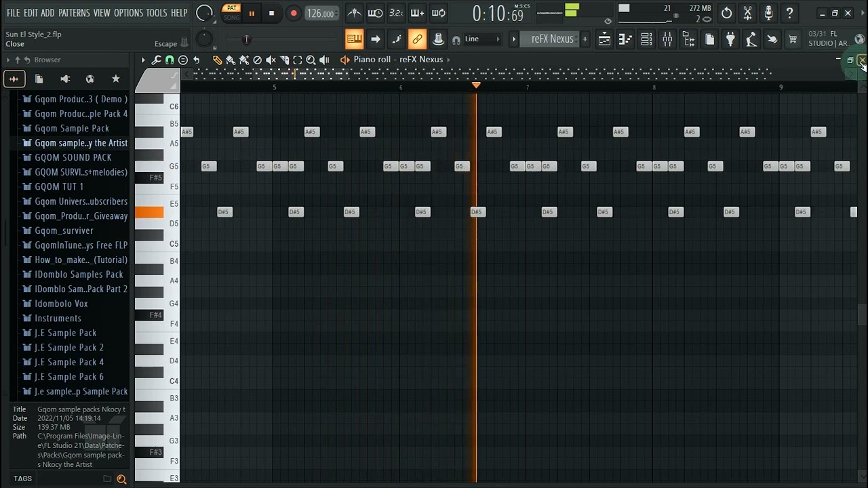Open the Line snap dropdown
Screen dimensions: 868x488
(482, 39)
